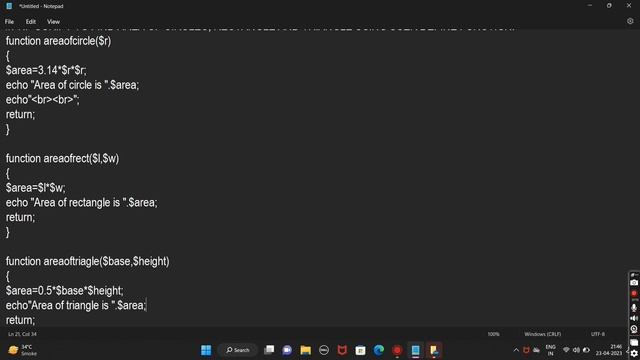
Task: Click Windows (CRLF) line ending indicator
Action: point(542,334)
